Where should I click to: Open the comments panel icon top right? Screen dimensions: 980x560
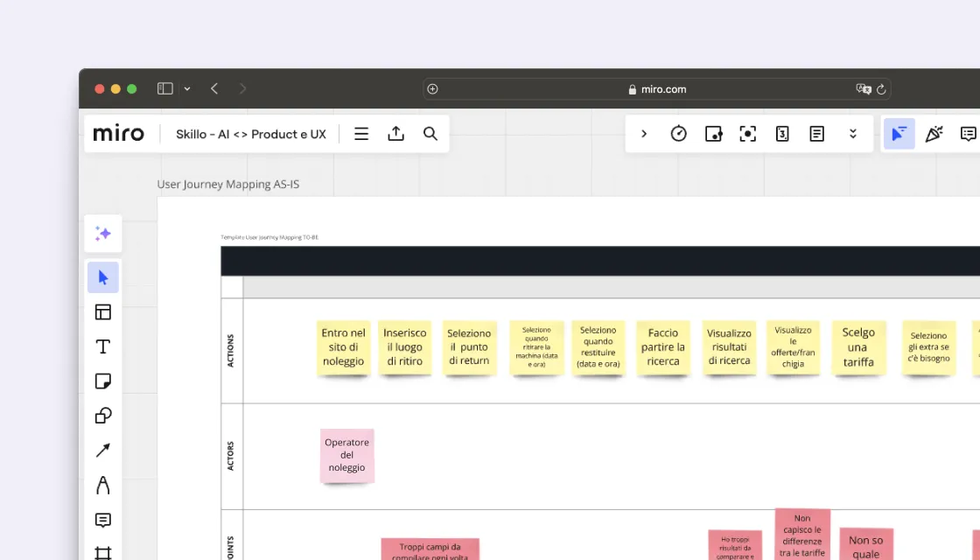(x=968, y=134)
